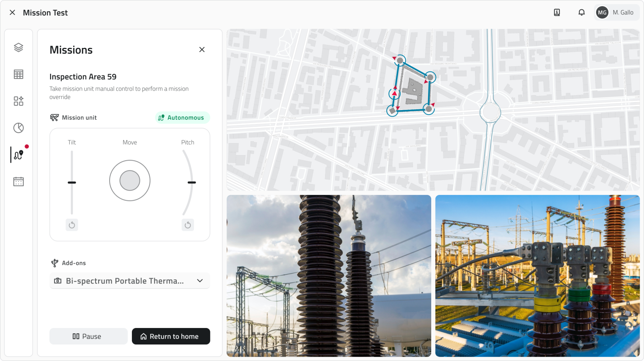
Task: Reset the Pitch control
Action: point(187,225)
